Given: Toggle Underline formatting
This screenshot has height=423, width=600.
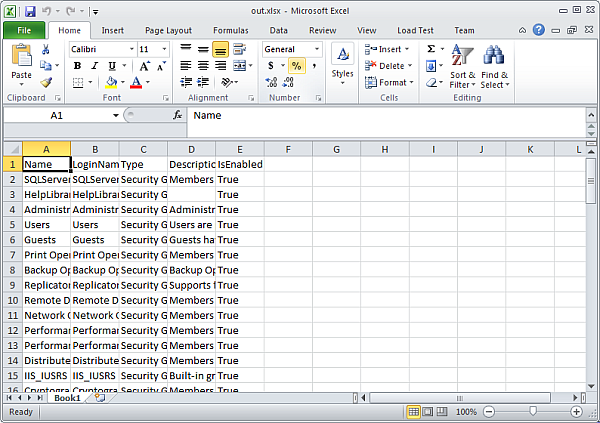Looking at the screenshot, I should pyautogui.click(x=112, y=66).
